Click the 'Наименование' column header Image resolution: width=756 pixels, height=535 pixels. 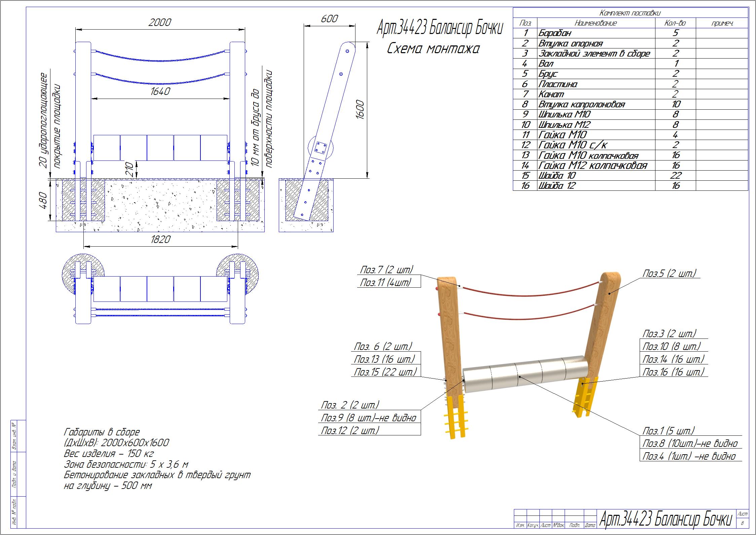pos(596,23)
